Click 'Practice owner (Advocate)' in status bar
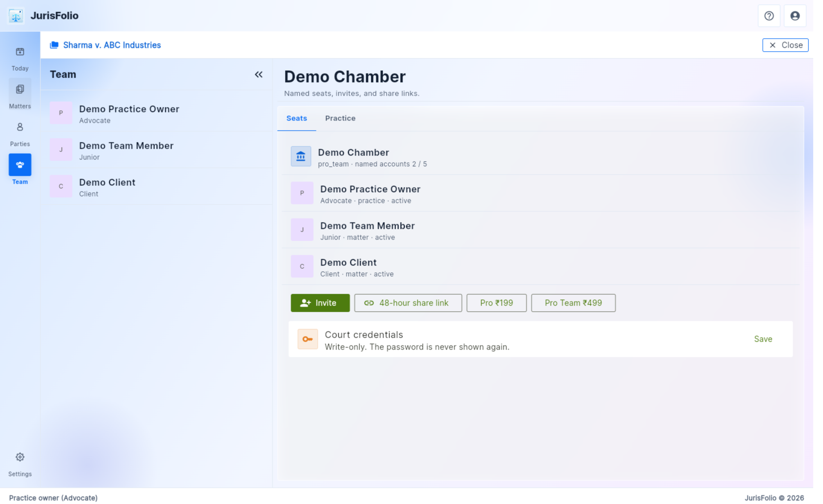The height and width of the screenshot is (504, 823). pos(53,498)
